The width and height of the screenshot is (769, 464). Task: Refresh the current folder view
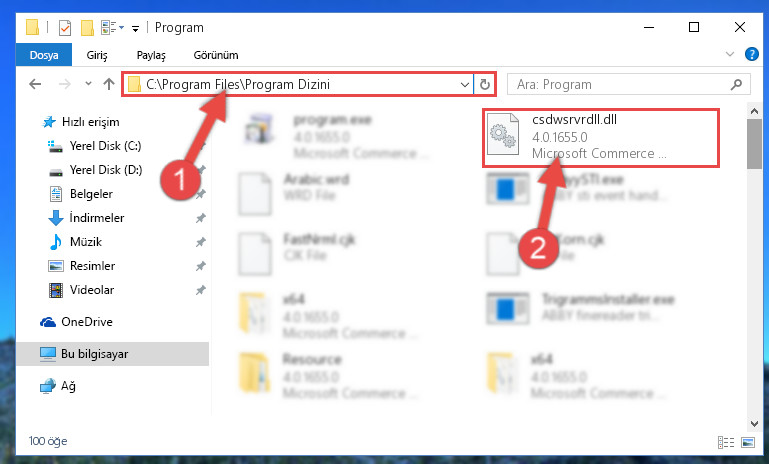pos(485,84)
